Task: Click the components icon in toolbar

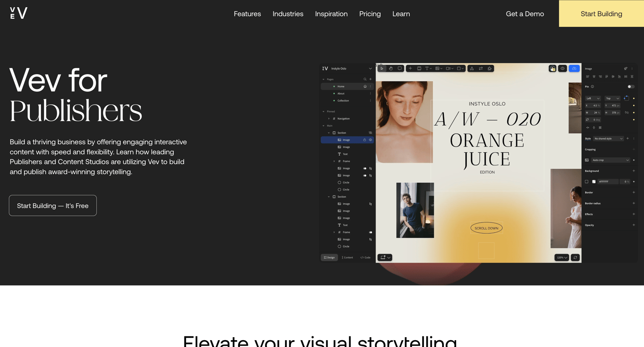Action: pyautogui.click(x=472, y=68)
